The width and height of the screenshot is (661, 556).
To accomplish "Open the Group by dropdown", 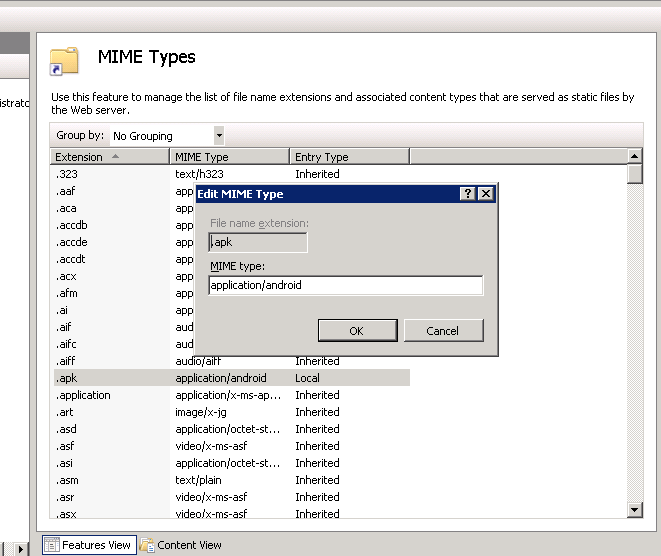I will (219, 136).
